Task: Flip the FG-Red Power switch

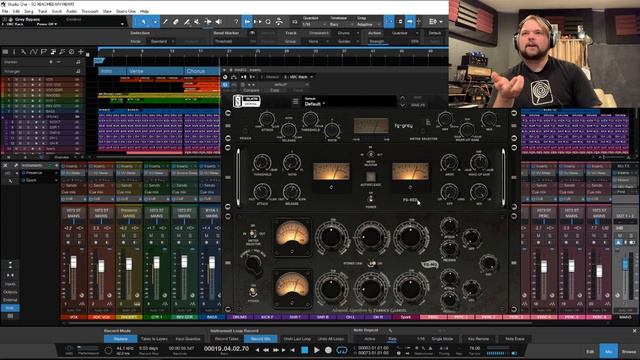Action: [x=371, y=199]
